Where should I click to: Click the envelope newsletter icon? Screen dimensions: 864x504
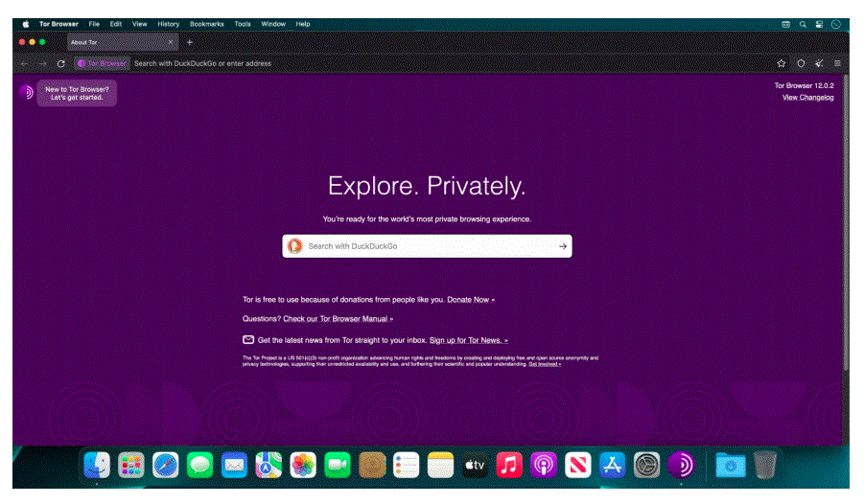248,340
